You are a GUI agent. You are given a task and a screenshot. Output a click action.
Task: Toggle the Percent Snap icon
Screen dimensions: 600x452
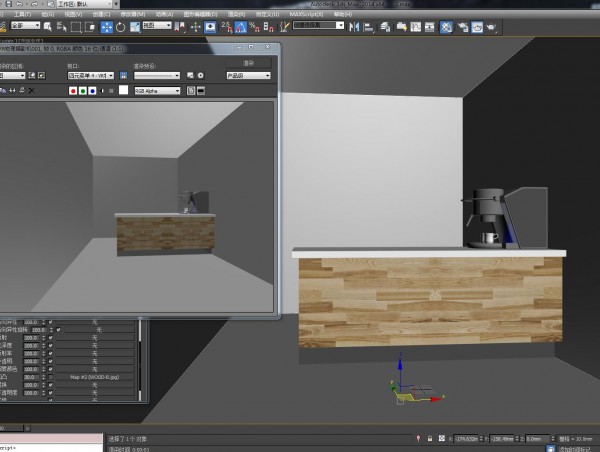(x=254, y=27)
